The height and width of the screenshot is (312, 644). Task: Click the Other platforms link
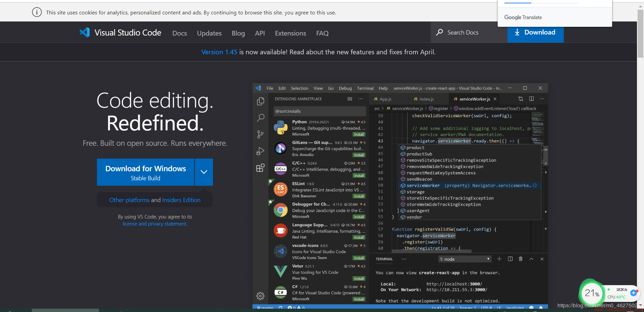(129, 200)
